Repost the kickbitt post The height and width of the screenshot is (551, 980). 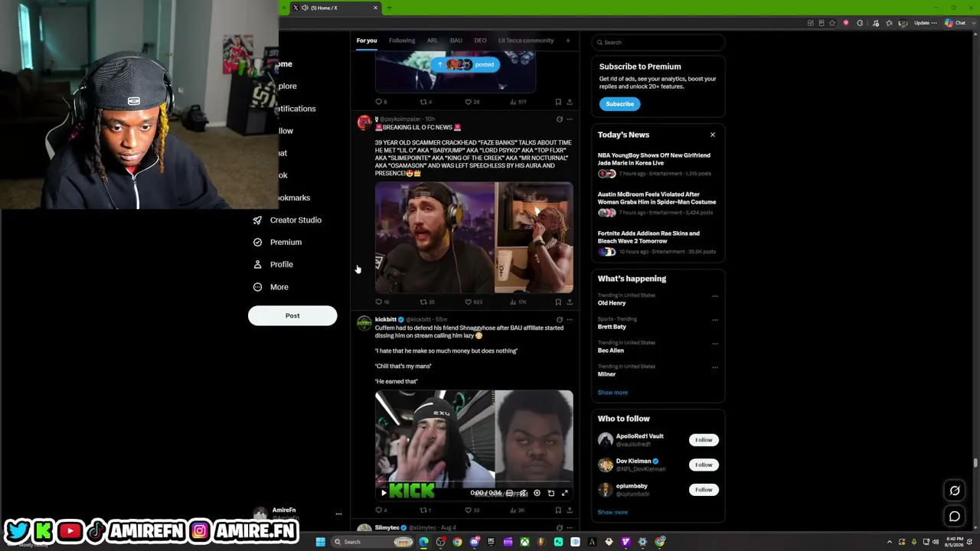[423, 510]
